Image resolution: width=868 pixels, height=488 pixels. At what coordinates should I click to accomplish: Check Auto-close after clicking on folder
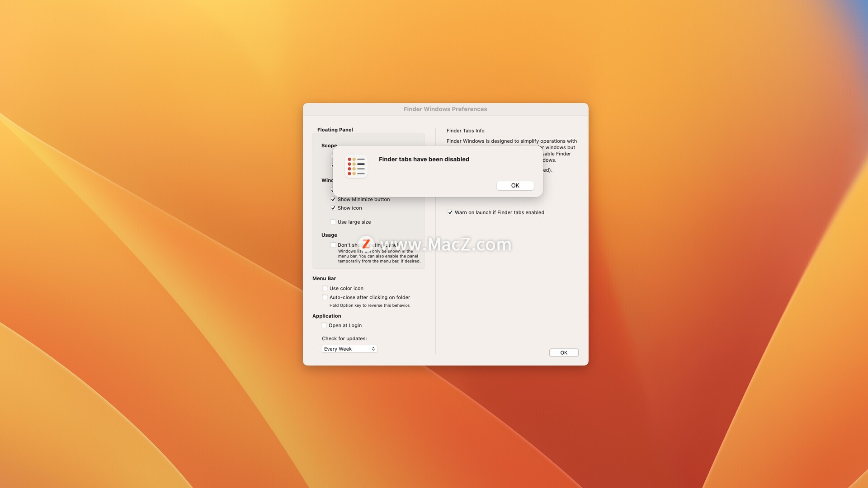click(325, 297)
